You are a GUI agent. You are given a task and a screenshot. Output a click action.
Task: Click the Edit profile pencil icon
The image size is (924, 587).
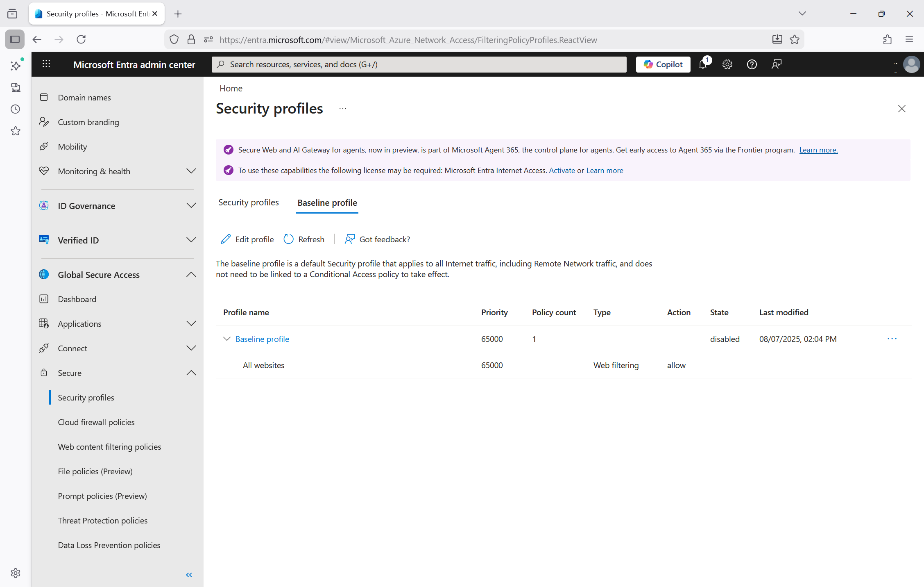226,239
